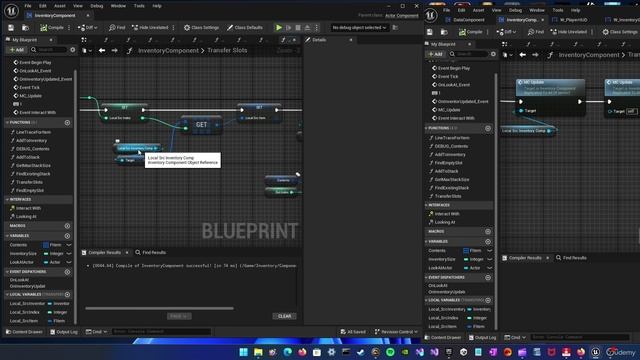Viewport: 640px width, 360px height.
Task: Click Unreal Engine logo in right window
Action: coord(430,15)
